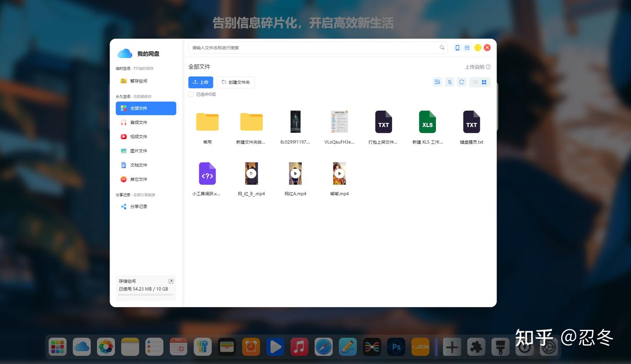Screen dimensions: 631x364
Task: Select the 打包上架文件... TXT file
Action: (383, 122)
